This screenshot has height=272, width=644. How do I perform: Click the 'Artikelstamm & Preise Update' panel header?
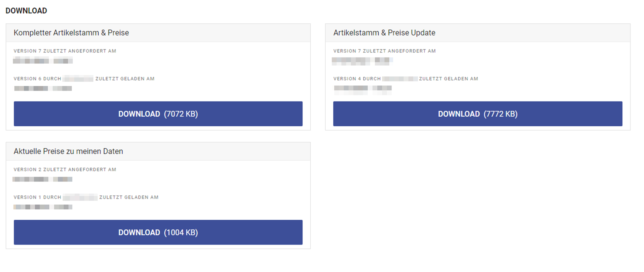(x=384, y=33)
